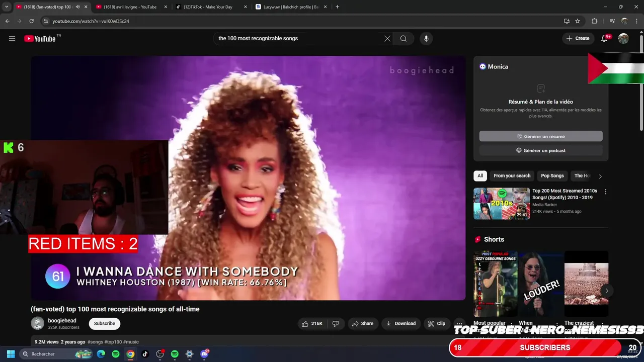Click the Media Ranker channel name
The width and height of the screenshot is (644, 362).
pyautogui.click(x=545, y=205)
